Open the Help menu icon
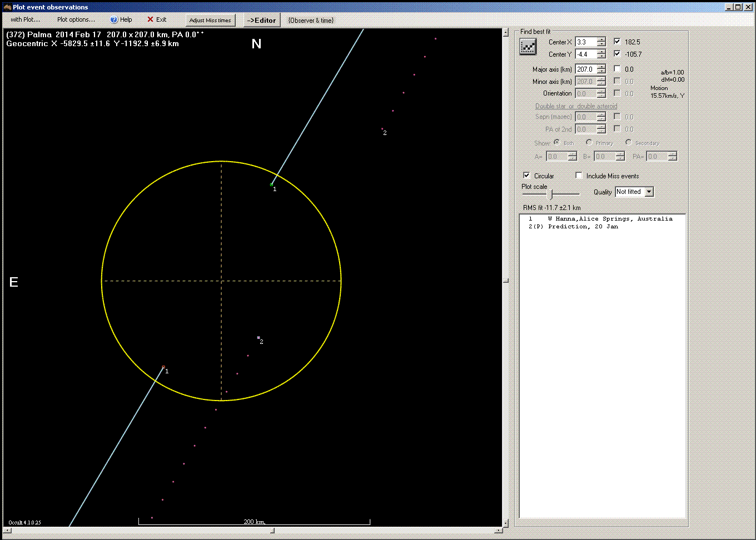This screenshot has width=756, height=540. (x=114, y=20)
